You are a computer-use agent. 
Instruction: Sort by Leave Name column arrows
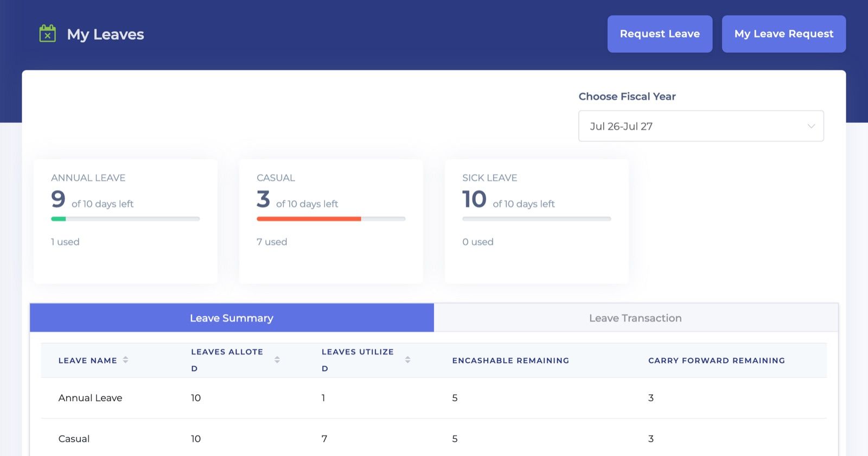pos(125,360)
